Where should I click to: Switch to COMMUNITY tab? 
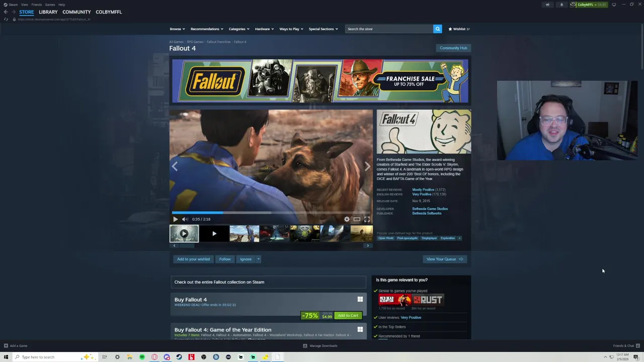pos(76,12)
